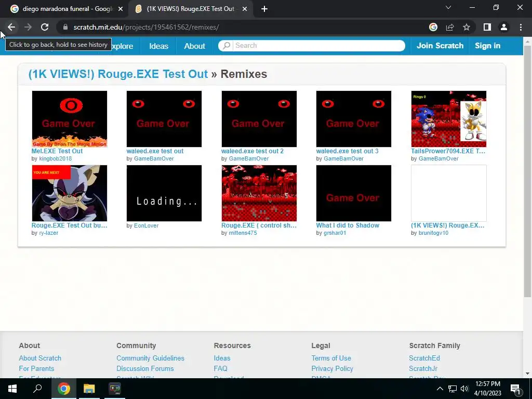
Task: Open What I did to Shadow link
Action: coord(348,225)
